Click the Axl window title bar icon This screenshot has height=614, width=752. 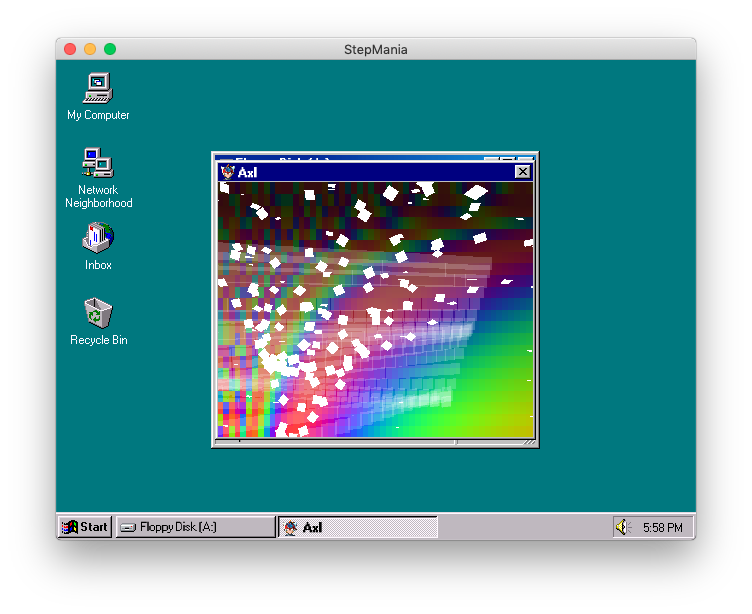point(227,172)
